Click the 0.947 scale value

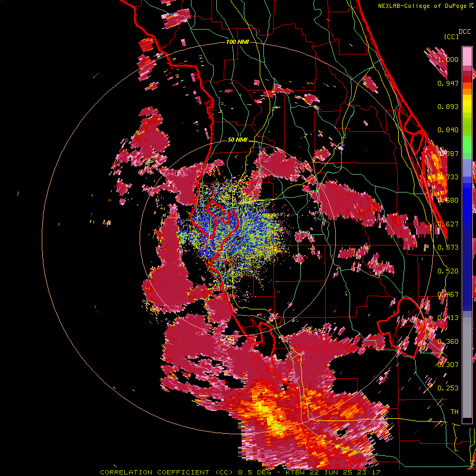pyautogui.click(x=448, y=83)
